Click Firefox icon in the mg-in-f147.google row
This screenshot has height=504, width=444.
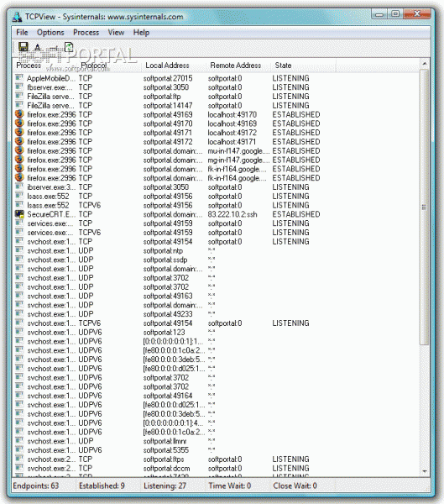coord(19,159)
